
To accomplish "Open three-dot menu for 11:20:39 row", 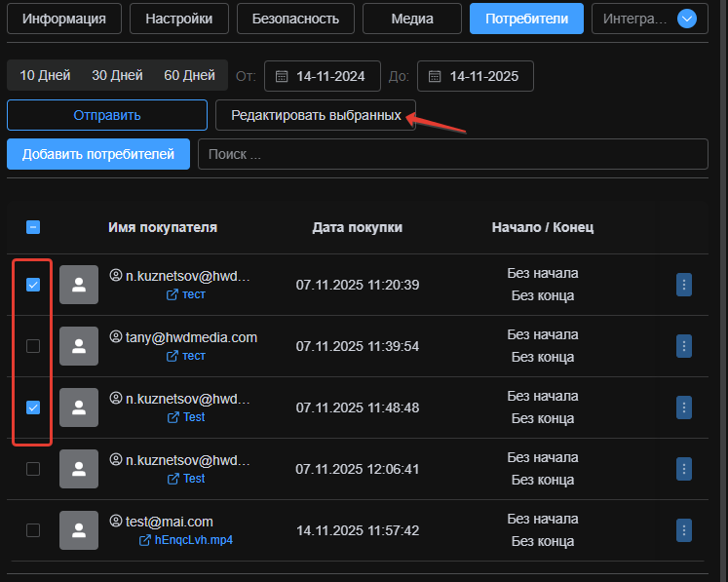I will tap(684, 285).
